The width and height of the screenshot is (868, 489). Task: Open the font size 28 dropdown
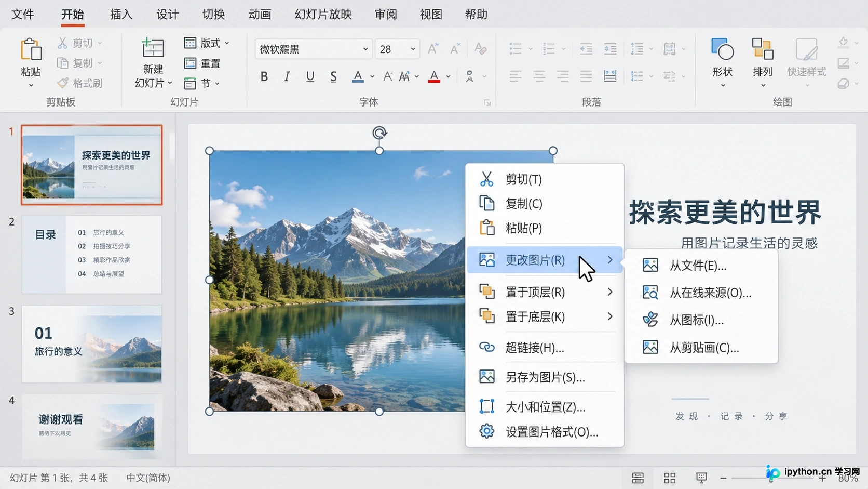pos(413,49)
